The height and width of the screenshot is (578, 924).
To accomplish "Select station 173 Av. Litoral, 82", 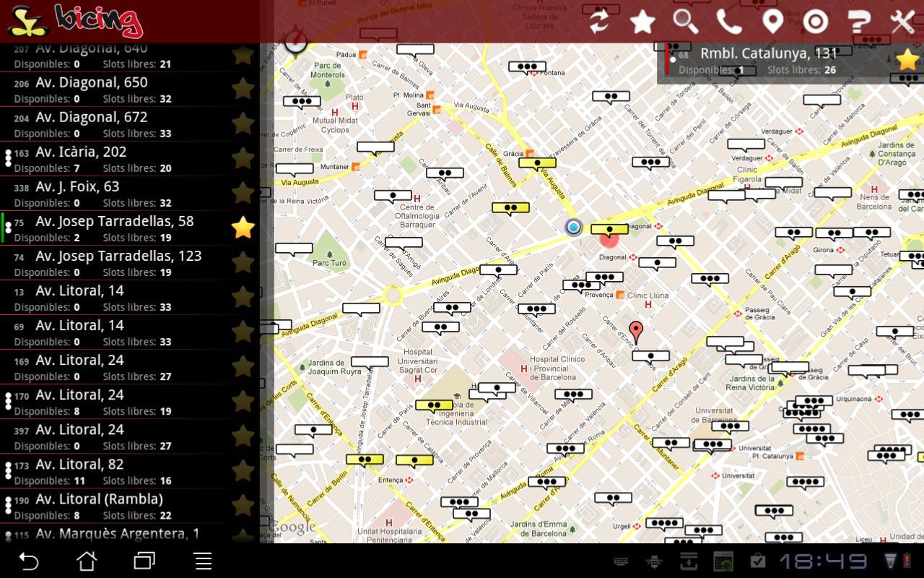I will point(130,471).
